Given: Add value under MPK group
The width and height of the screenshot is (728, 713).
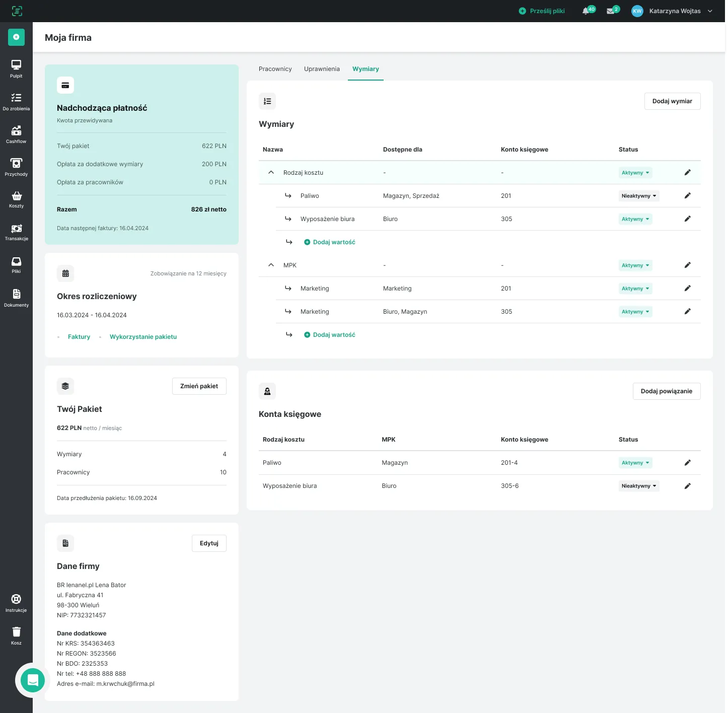Looking at the screenshot, I should (330, 335).
